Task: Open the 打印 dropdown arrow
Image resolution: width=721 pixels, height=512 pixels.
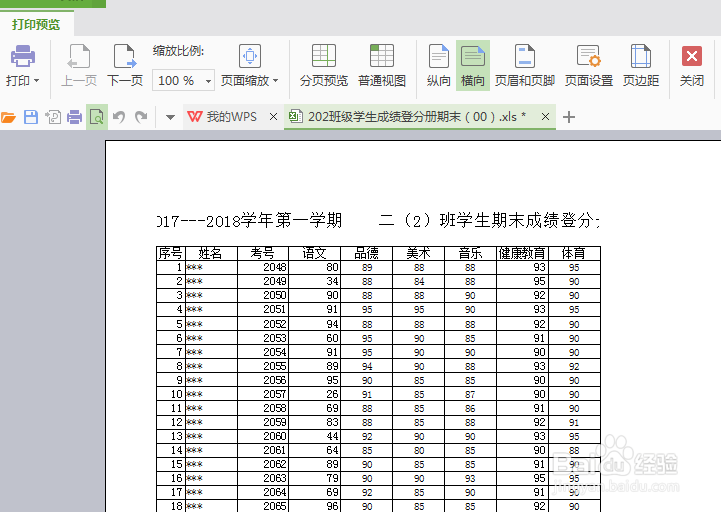Action: [x=37, y=81]
